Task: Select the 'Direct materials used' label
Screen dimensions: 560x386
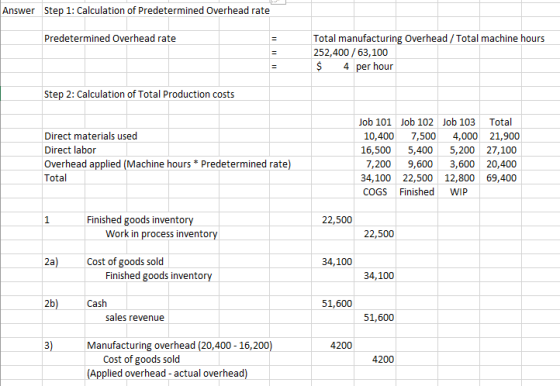Action: pos(91,136)
